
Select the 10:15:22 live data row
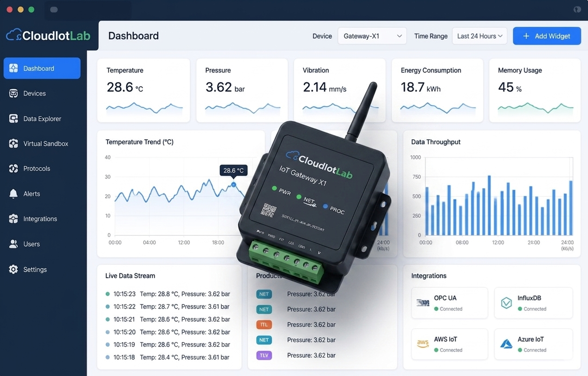tap(168, 306)
